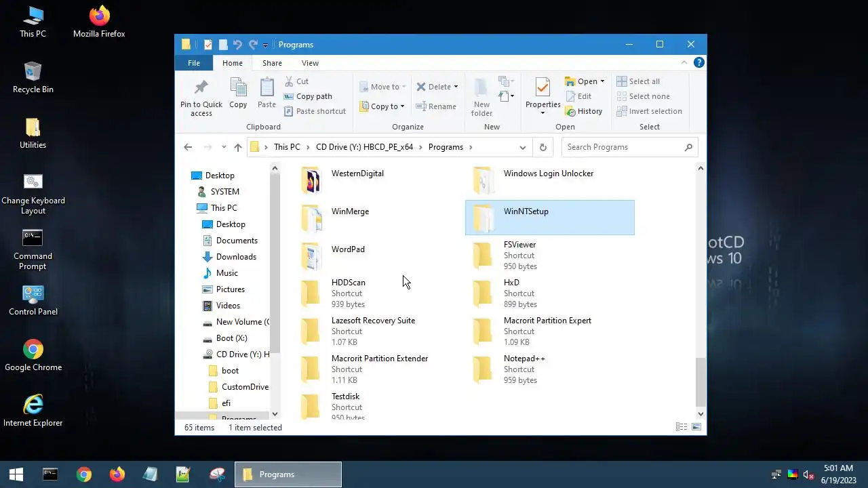
Task: Click Firefox icon in the taskbar
Action: 117,474
